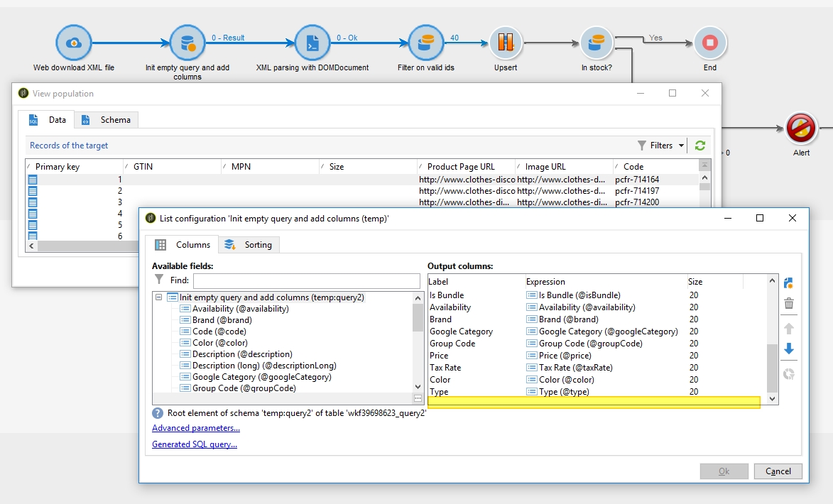The height and width of the screenshot is (504, 833).
Task: Collapse the Init empty query tree node
Action: [159, 297]
